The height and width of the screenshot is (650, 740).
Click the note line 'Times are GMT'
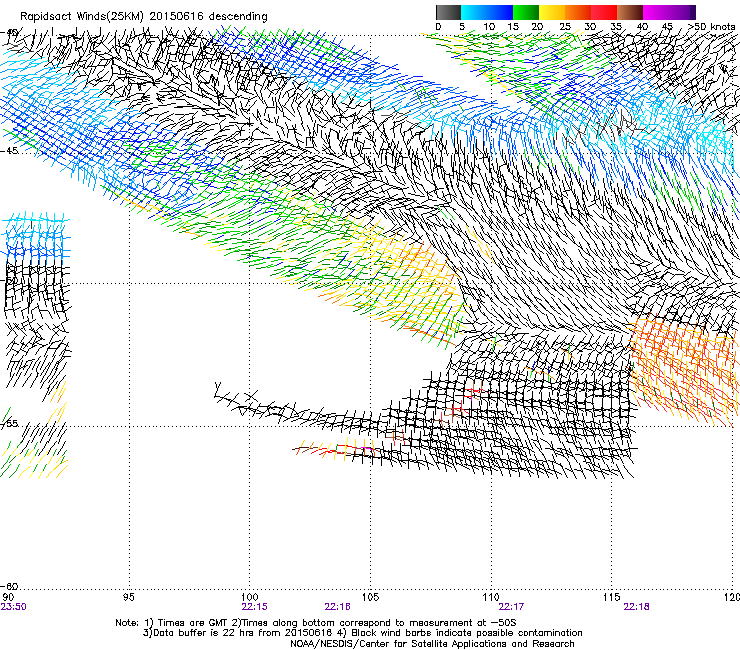[x=194, y=623]
